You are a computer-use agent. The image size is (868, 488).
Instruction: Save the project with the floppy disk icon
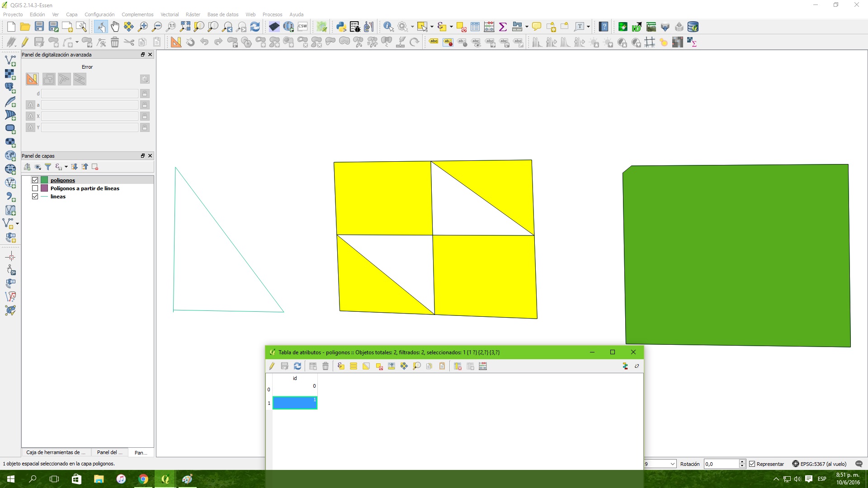39,27
